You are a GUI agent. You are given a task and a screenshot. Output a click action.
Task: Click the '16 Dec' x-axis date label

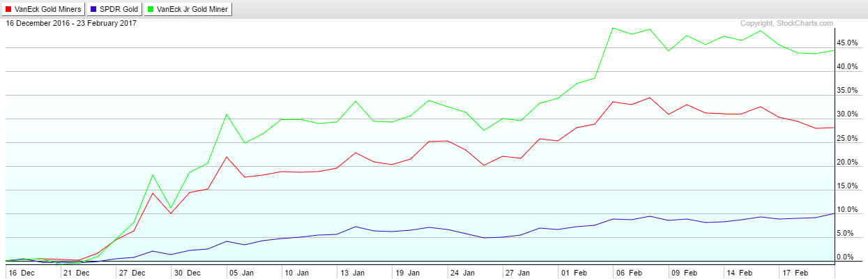22,273
